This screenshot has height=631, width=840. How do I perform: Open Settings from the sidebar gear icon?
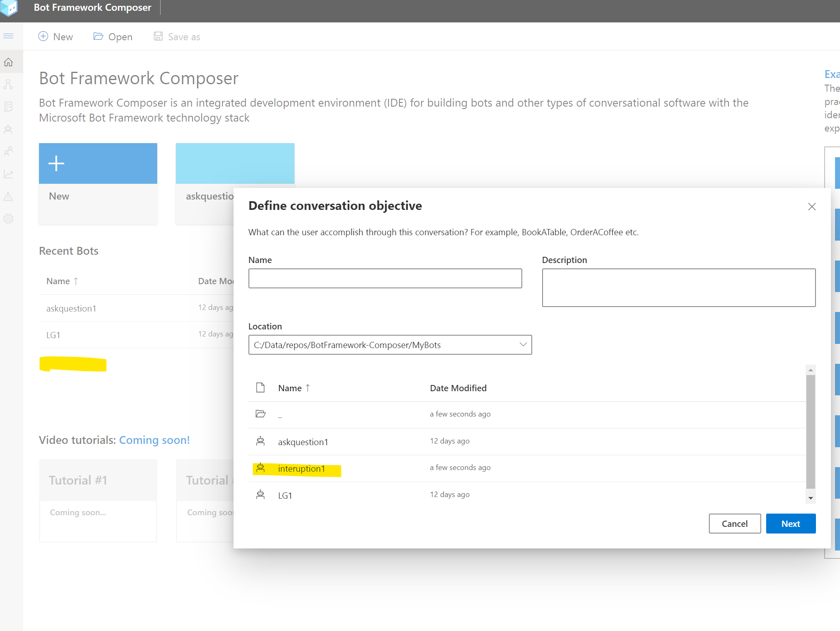coord(8,219)
